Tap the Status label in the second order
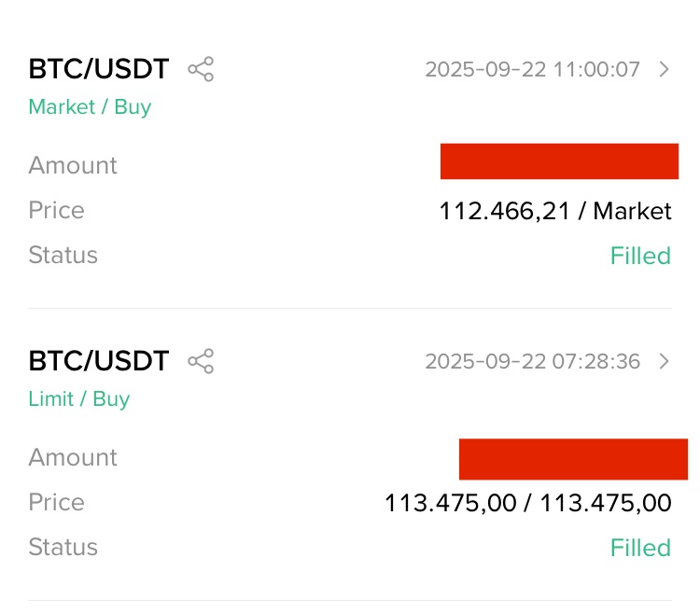 63,547
